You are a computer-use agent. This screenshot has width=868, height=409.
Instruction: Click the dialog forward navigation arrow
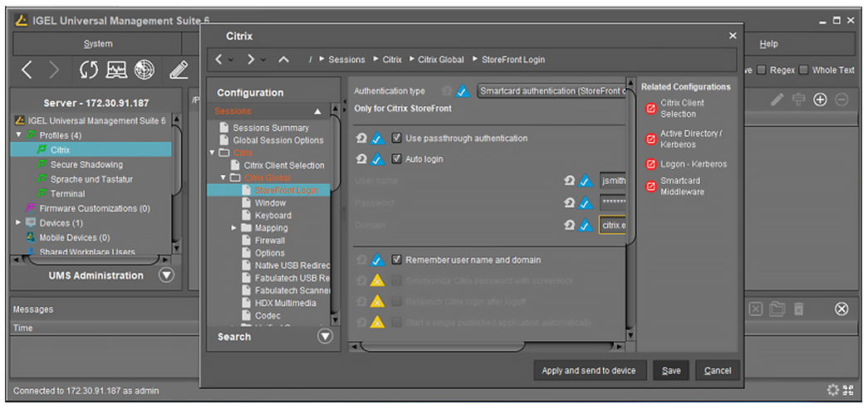tap(251, 59)
